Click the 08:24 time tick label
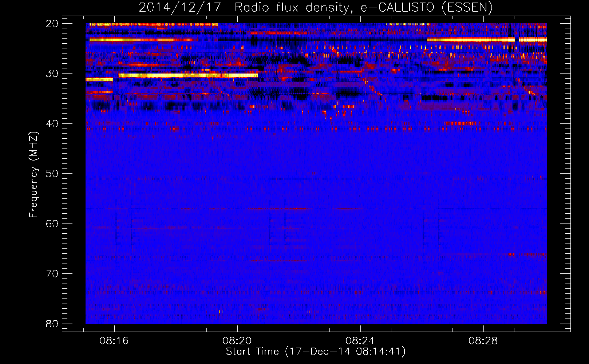589x364 pixels. [360, 341]
